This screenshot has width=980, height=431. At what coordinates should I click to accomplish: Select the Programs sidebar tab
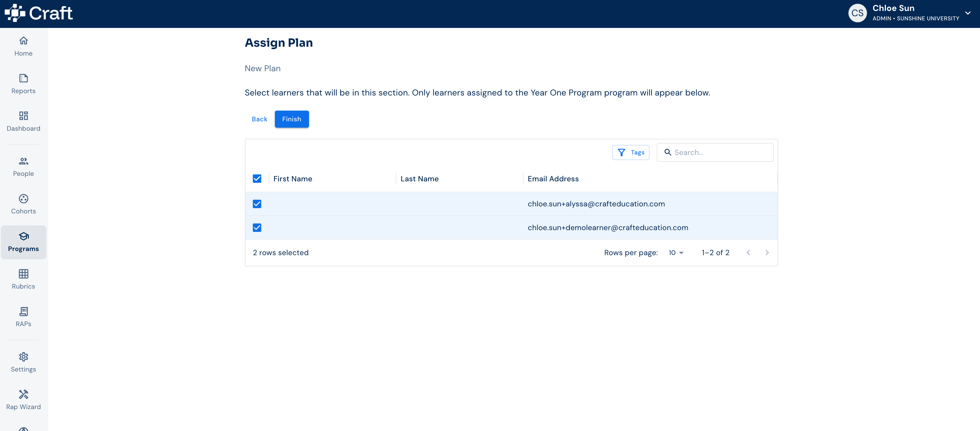click(23, 242)
